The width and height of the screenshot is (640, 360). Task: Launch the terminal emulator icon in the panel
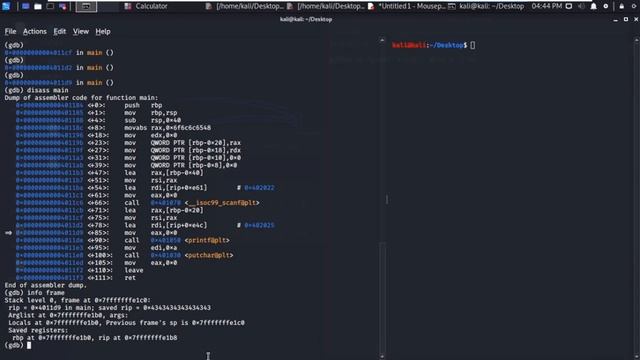pos(50,7)
